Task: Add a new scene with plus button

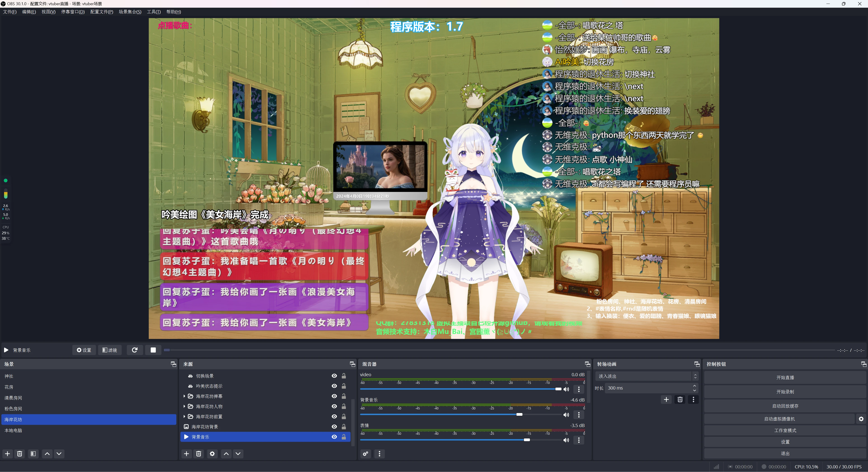Action: coord(7,453)
